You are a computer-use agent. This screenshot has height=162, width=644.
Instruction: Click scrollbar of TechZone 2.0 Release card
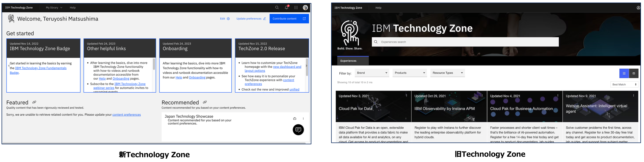click(x=307, y=67)
